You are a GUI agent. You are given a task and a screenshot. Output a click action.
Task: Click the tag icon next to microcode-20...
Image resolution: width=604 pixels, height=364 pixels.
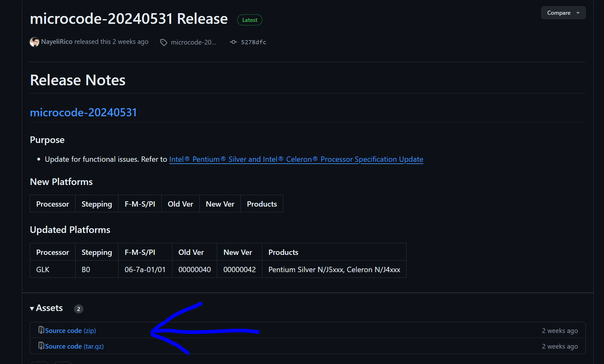click(164, 42)
